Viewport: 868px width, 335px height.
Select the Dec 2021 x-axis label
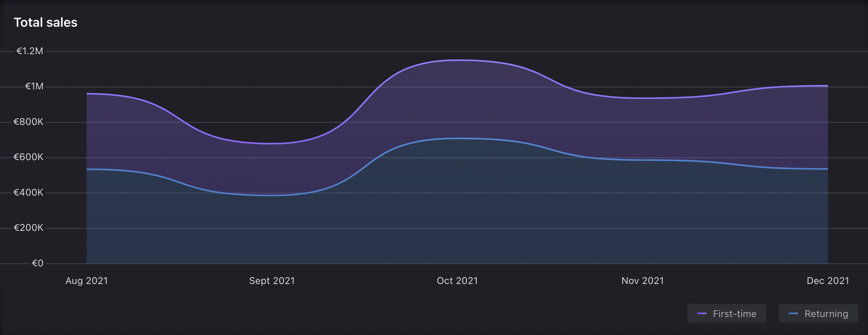click(x=828, y=281)
